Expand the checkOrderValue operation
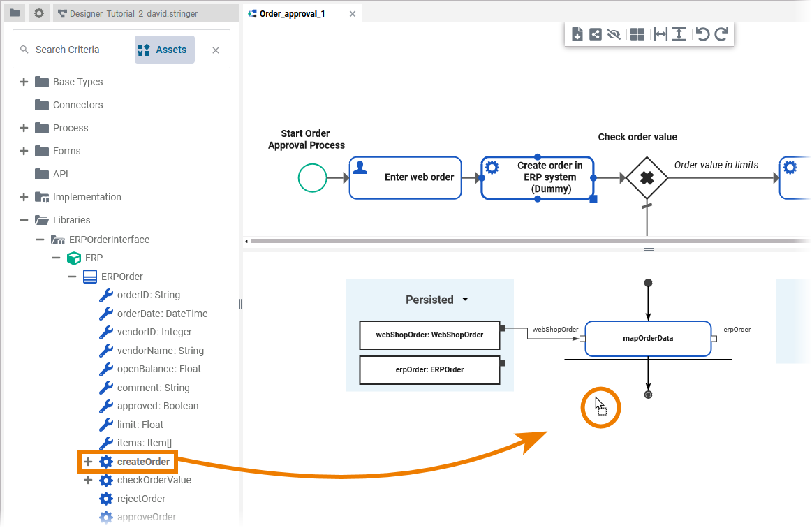Image resolution: width=812 pixels, height=528 pixels. pyautogui.click(x=88, y=480)
